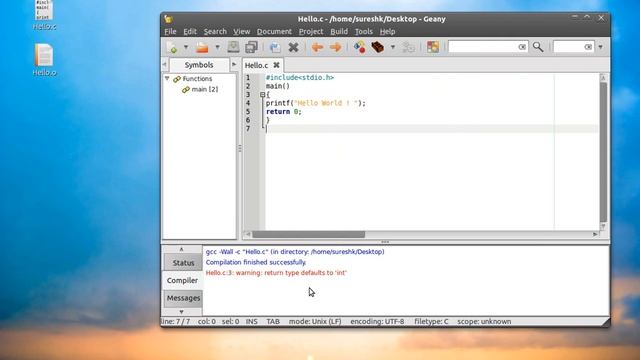
Task: Open the Document menu
Action: 274,31
